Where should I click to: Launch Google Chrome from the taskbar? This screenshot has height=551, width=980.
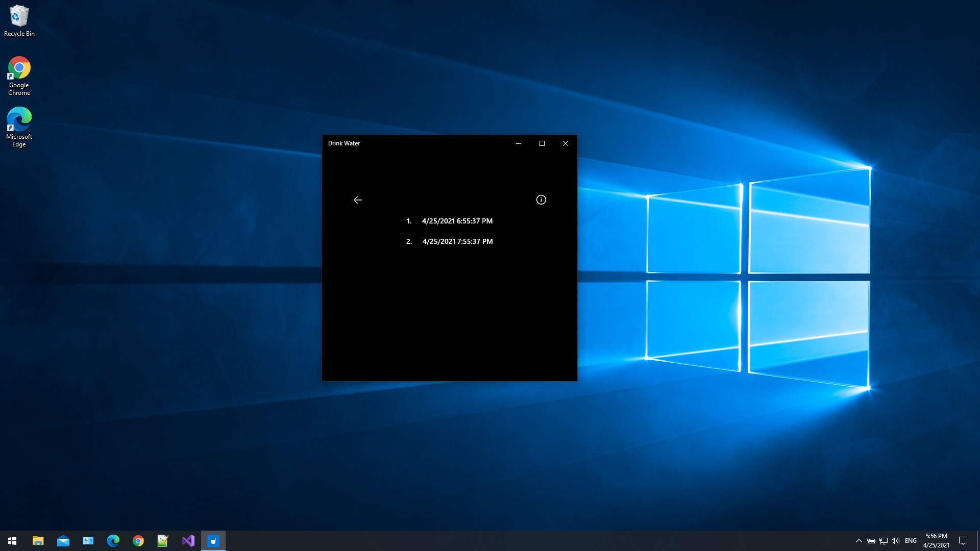click(x=138, y=540)
